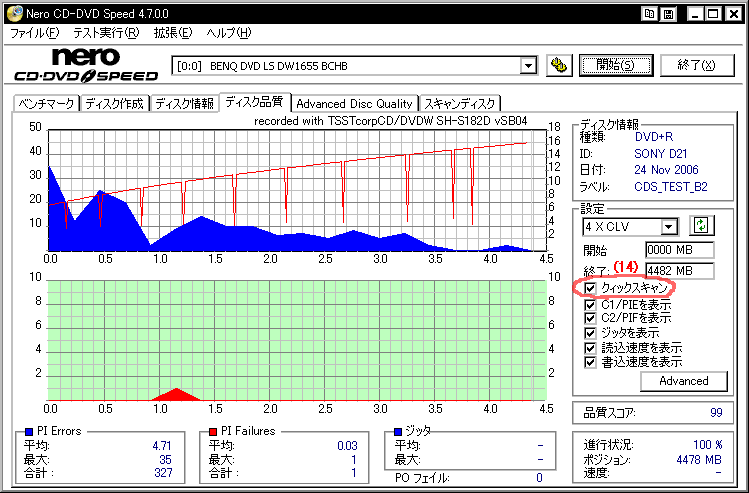This screenshot has width=749, height=493.
Task: Click the PO フェイル value 0
Action: pyautogui.click(x=539, y=477)
